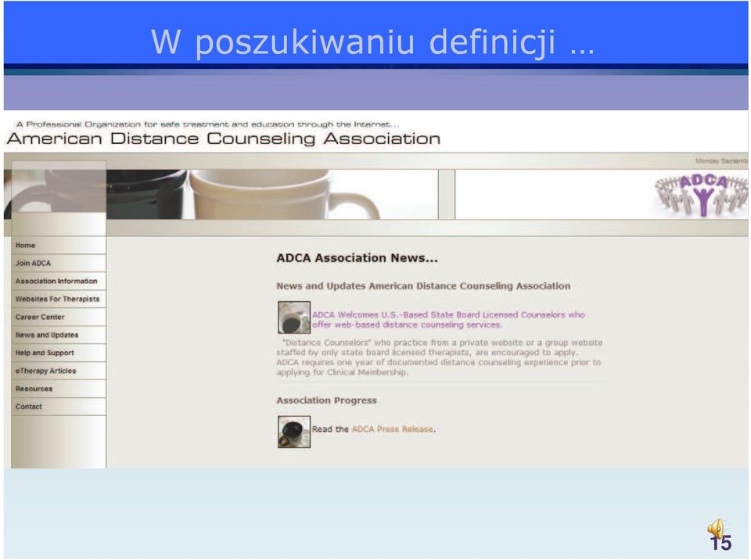Click the speaker audio icon on the slide
Screen dimensions: 751x560
coord(716,529)
